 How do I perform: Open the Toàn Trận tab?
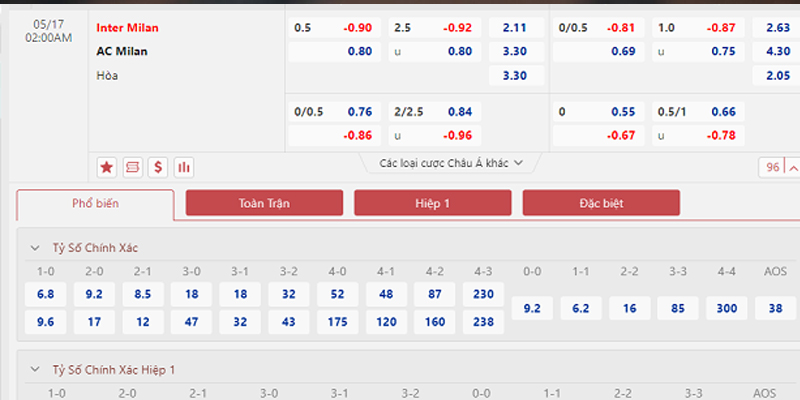tap(264, 203)
